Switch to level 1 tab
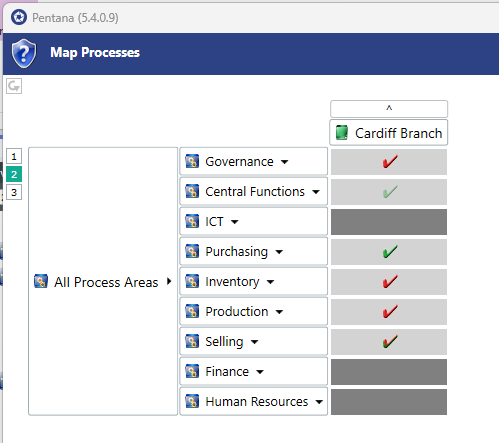The height and width of the screenshot is (443, 499). [x=14, y=156]
